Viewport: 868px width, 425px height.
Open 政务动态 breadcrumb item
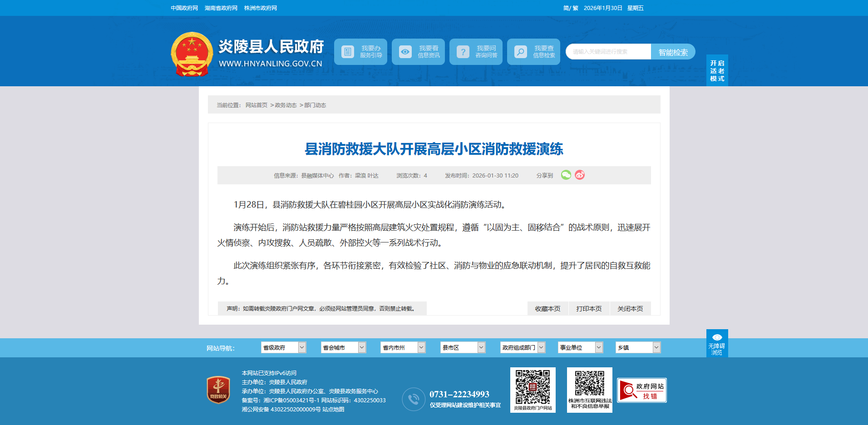pyautogui.click(x=286, y=105)
